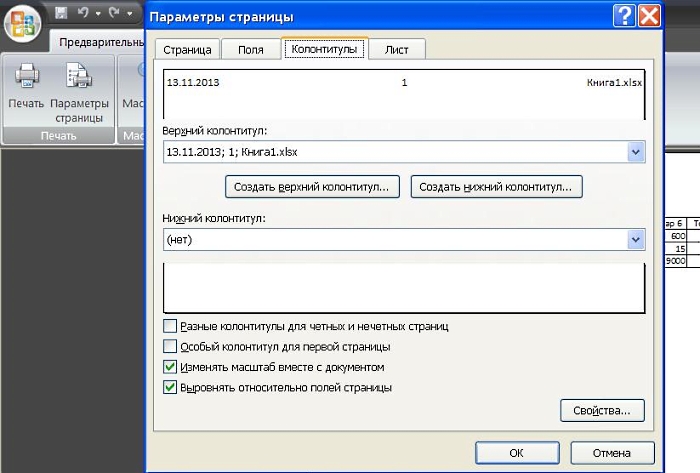
Task: Click the dialog help question mark icon
Action: pyautogui.click(x=624, y=15)
